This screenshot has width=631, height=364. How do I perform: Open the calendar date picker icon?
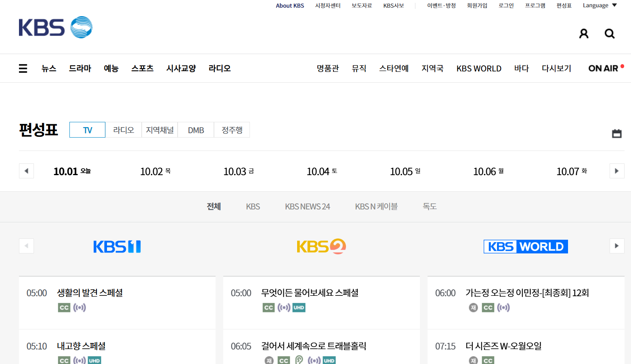[x=617, y=133]
